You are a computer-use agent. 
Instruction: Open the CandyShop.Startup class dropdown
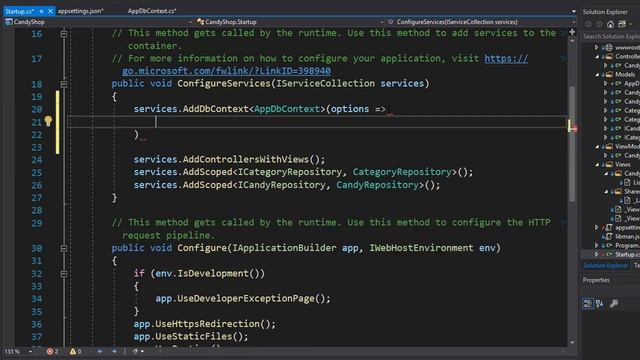382,22
